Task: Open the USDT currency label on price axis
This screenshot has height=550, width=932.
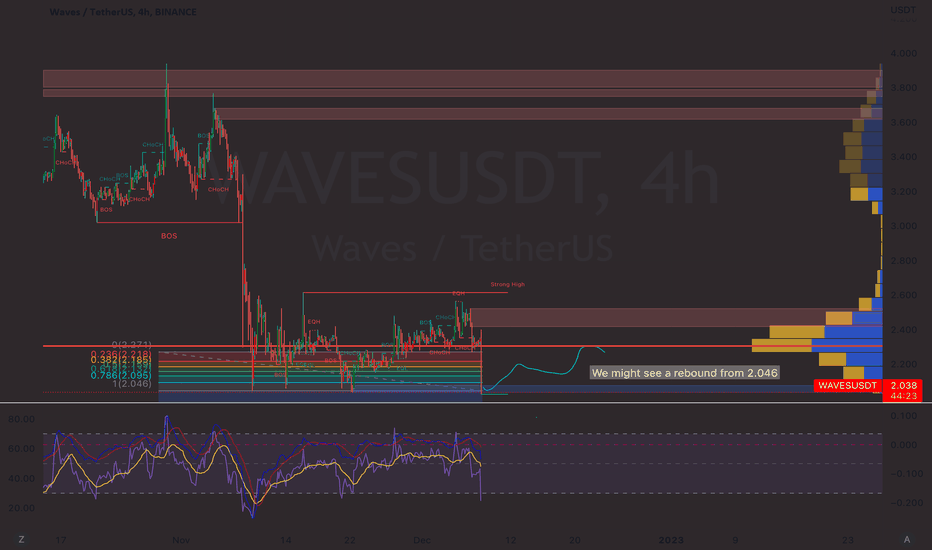Action: pos(903,10)
